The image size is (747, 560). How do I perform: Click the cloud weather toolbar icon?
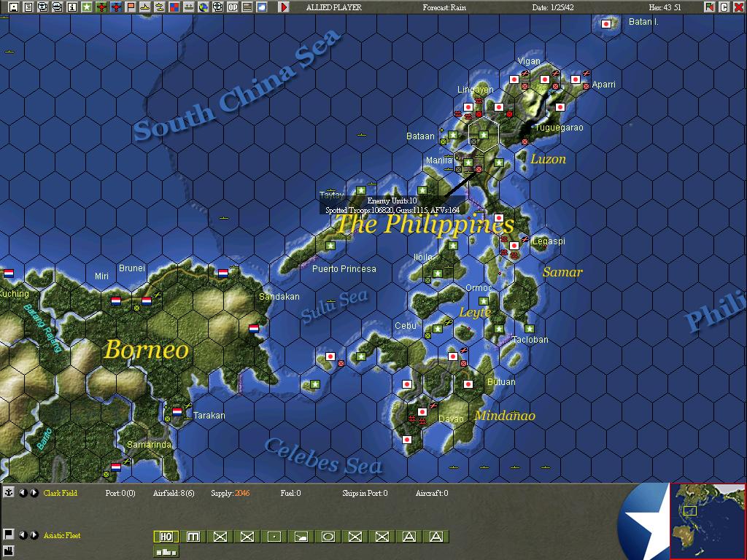pos(262,7)
